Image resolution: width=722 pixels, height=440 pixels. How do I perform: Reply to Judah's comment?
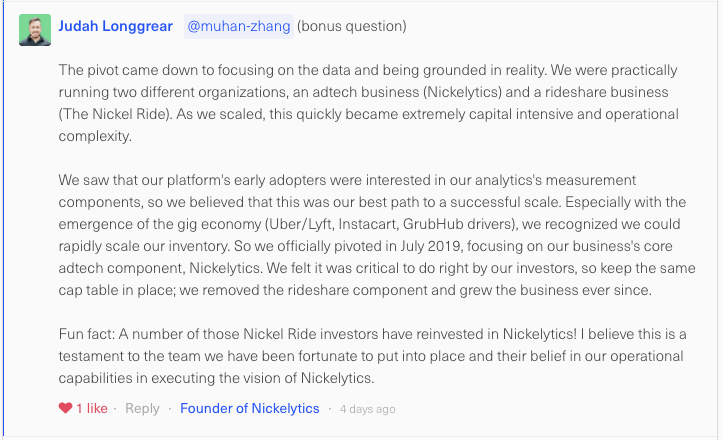tap(142, 409)
